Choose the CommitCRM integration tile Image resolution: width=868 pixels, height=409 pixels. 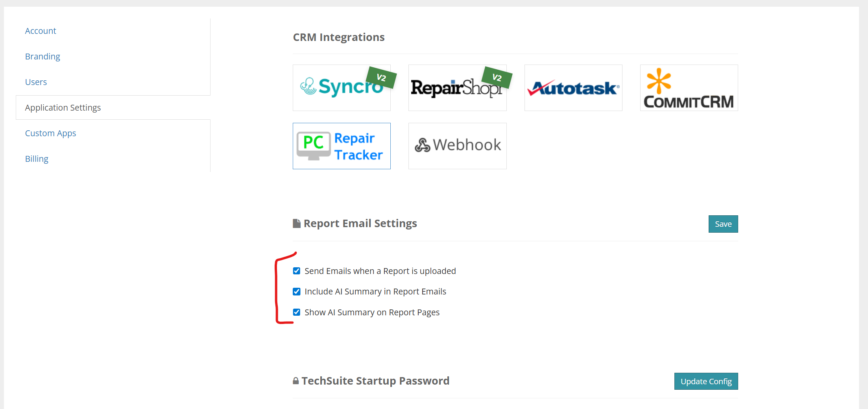[689, 88]
